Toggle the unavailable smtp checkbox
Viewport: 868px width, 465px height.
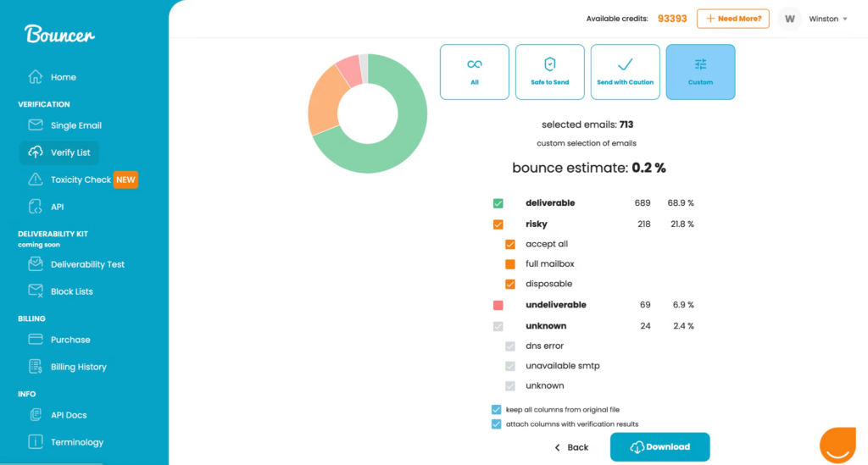(x=510, y=365)
